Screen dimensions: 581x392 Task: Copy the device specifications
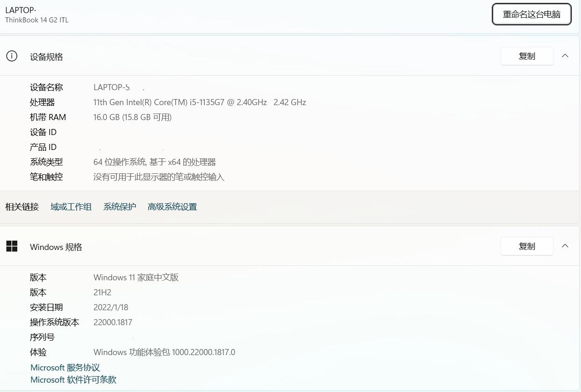[527, 56]
